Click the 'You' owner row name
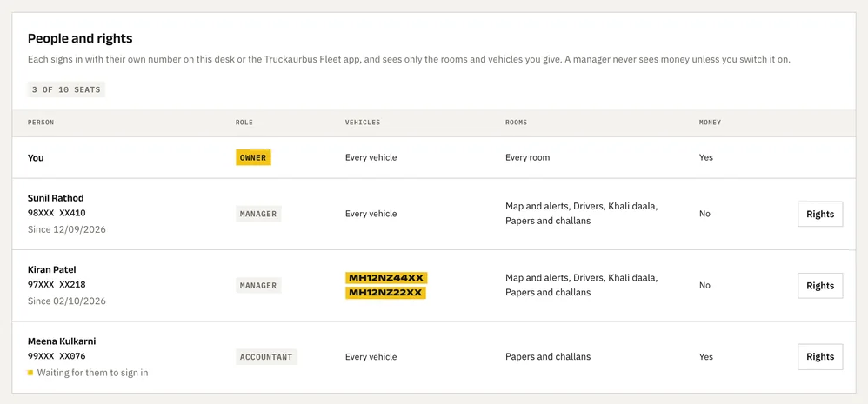868x404 pixels. (x=36, y=157)
